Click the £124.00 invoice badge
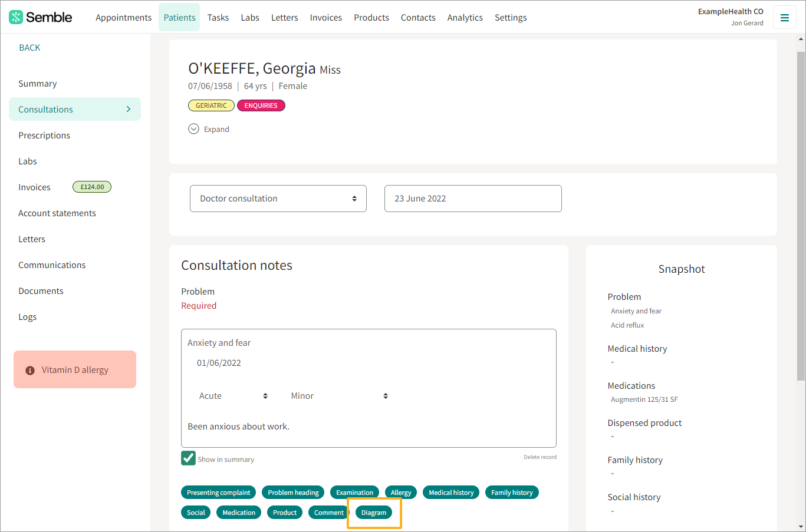 [x=92, y=187]
